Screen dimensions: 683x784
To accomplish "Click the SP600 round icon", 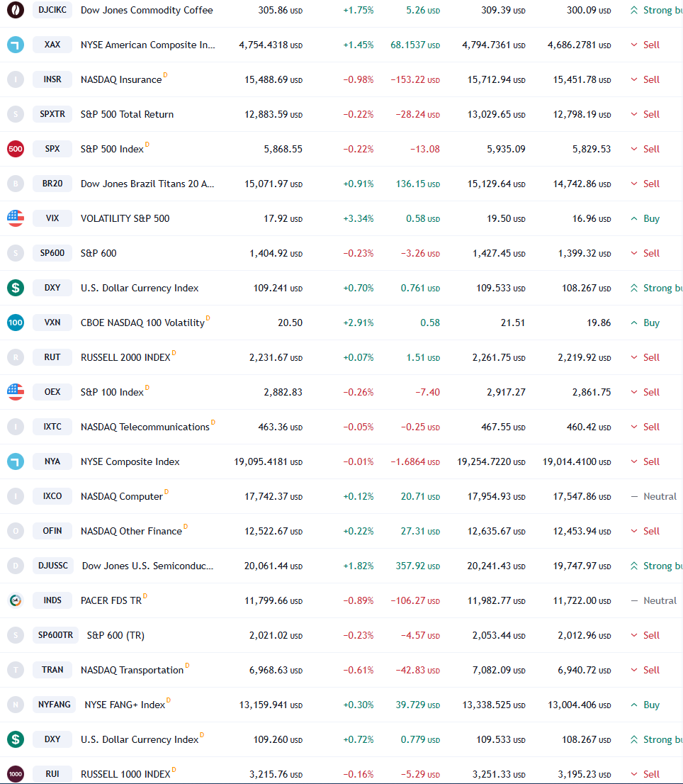I will pyautogui.click(x=16, y=253).
